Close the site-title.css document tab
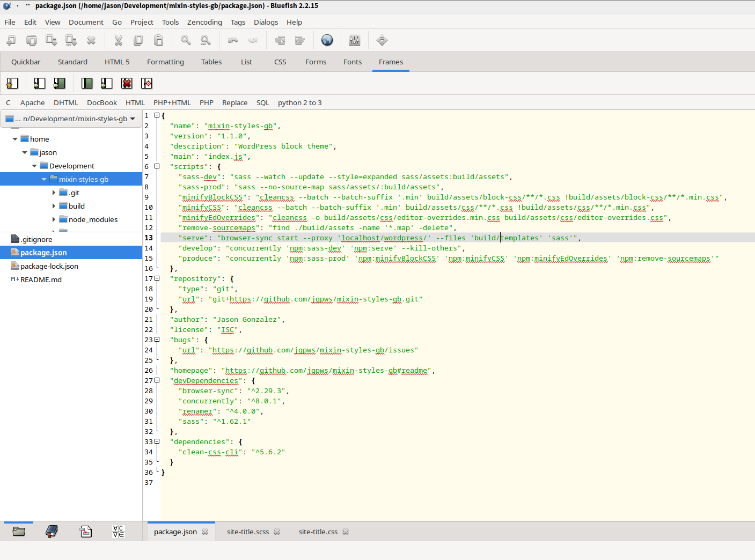The image size is (755, 560). tap(346, 532)
